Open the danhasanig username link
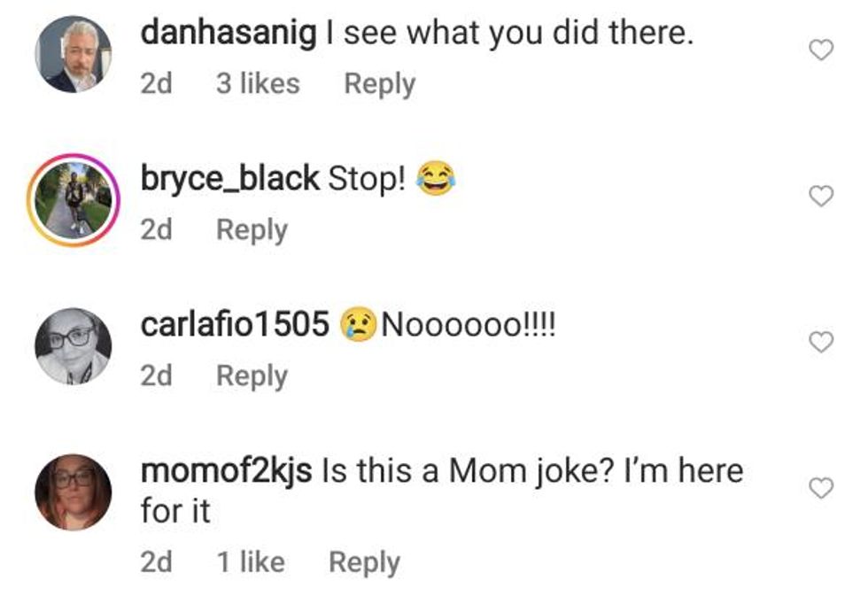 coord(228,35)
